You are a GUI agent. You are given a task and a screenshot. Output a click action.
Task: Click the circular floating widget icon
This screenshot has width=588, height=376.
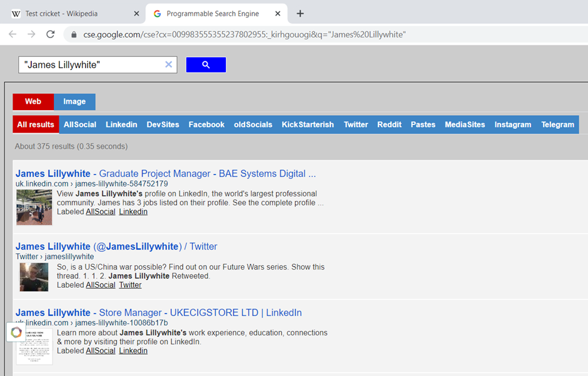[16, 332]
